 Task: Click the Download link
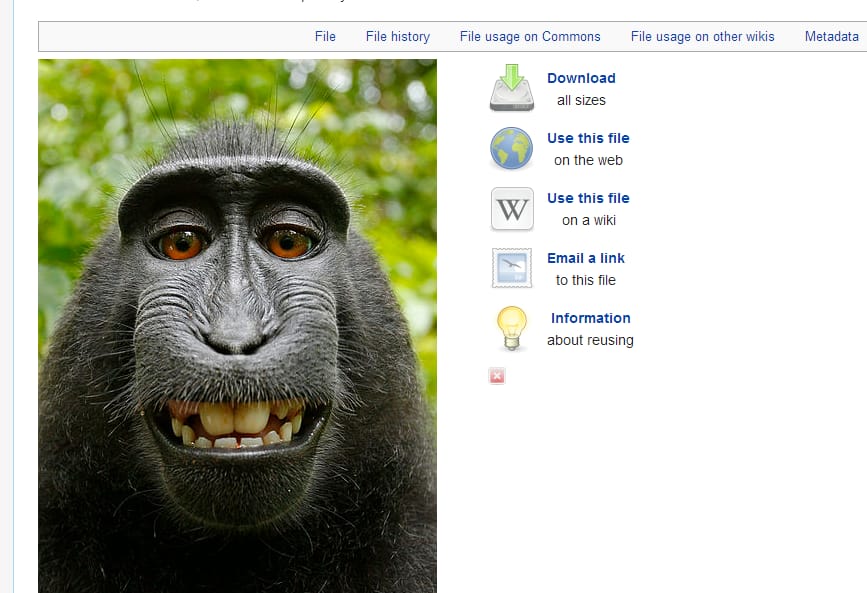[x=581, y=78]
